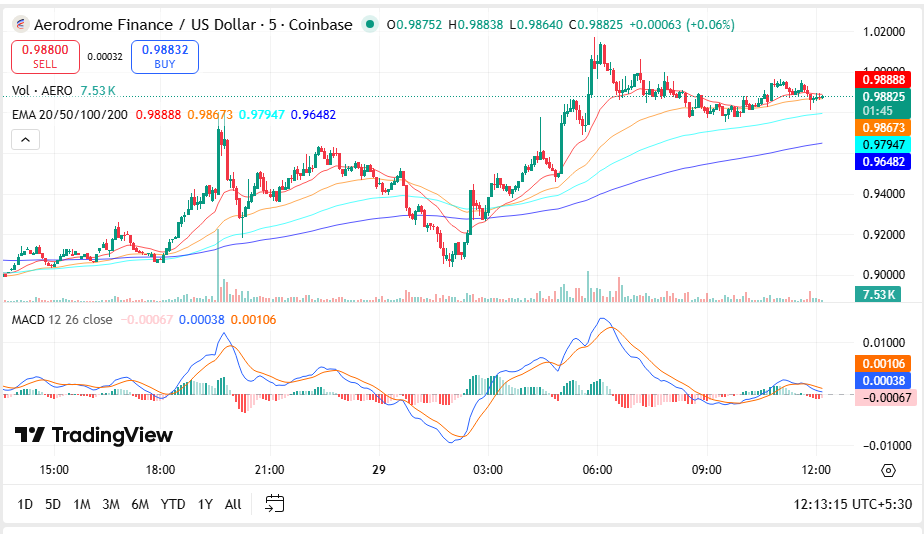Click the 7.53K volume axis label
The width and height of the screenshot is (924, 534).
878,294
